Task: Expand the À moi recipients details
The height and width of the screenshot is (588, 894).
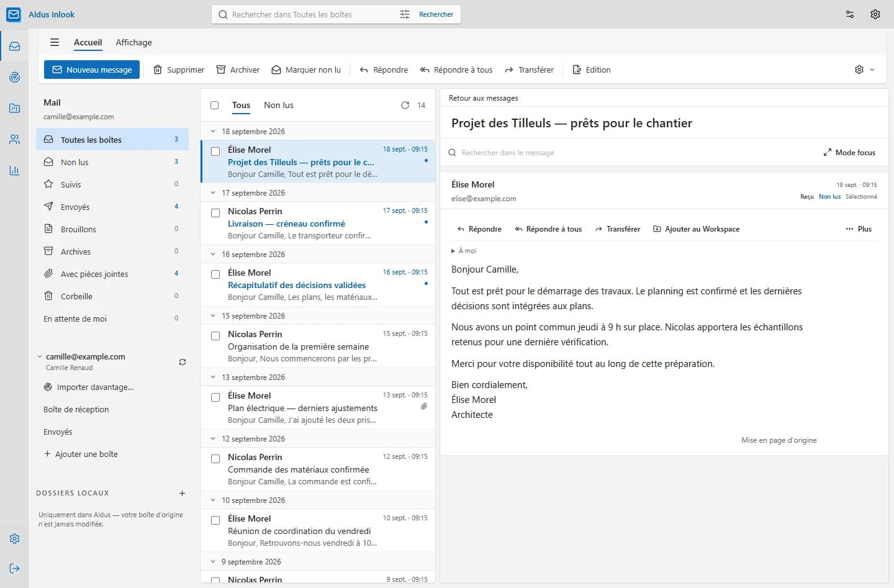Action: point(464,251)
